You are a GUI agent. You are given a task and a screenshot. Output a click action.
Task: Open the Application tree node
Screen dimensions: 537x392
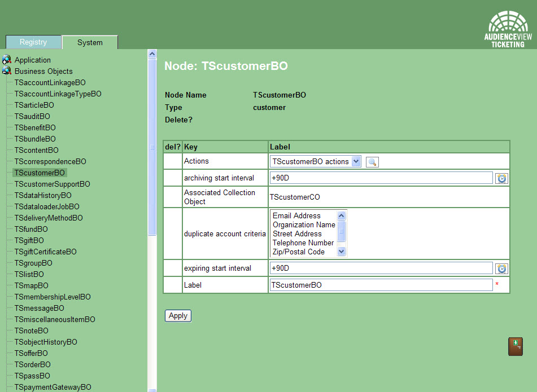[x=33, y=60]
